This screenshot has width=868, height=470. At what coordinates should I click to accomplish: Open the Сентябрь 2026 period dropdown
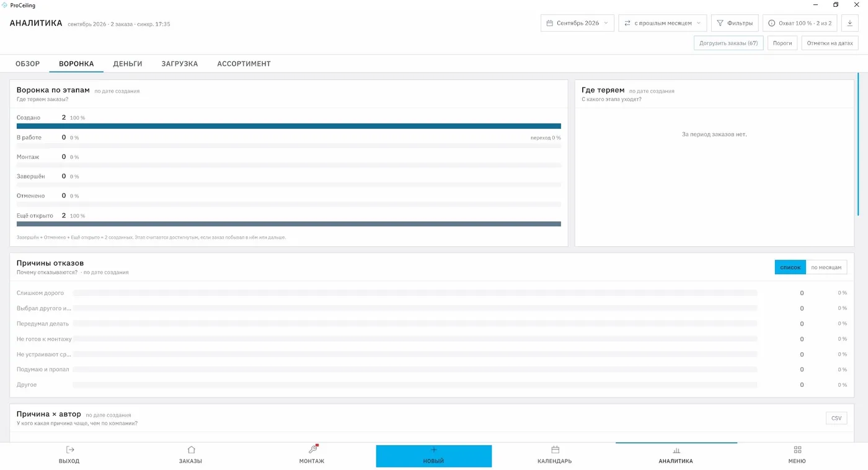pos(577,23)
